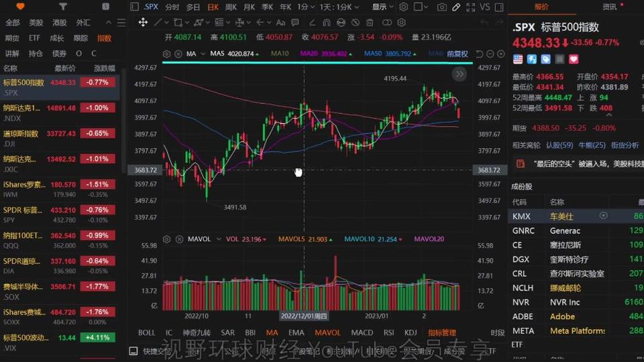The height and width of the screenshot is (362, 644).
Task: Select 纳斯达克 .NDX row in watchlist
Action: click(x=60, y=113)
